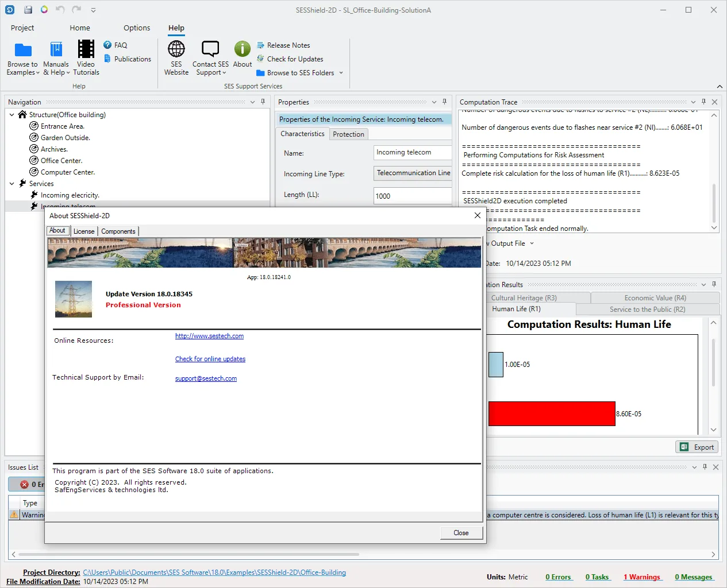Click the colorful circle quick-access icon
This screenshot has height=588, width=727.
(44, 10)
